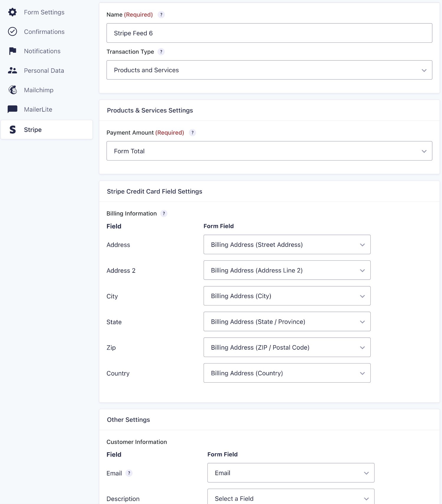This screenshot has width=442, height=504.
Task: Open the State form field dropdown
Action: tap(287, 321)
